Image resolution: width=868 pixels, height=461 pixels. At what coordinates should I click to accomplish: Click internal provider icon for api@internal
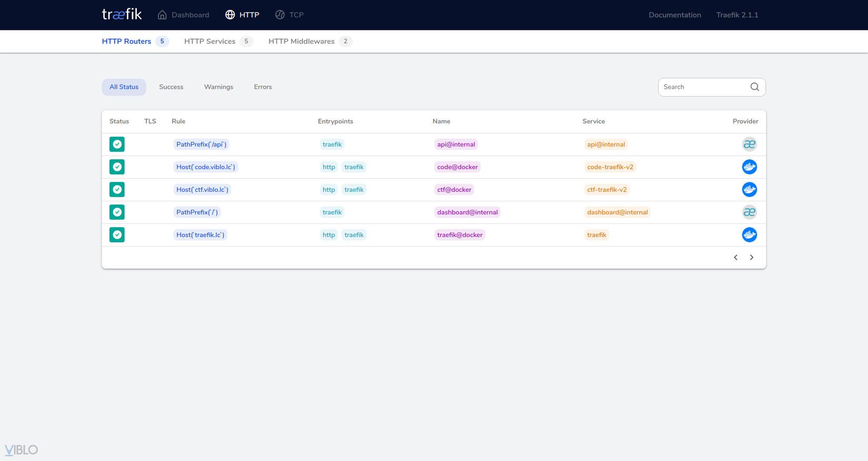[749, 145]
